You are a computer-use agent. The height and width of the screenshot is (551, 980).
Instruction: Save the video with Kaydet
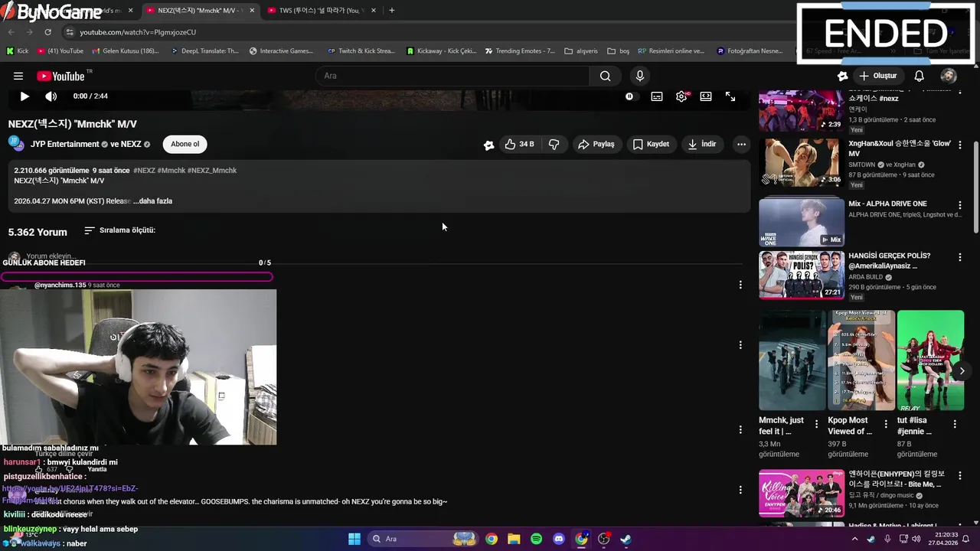[x=651, y=144]
